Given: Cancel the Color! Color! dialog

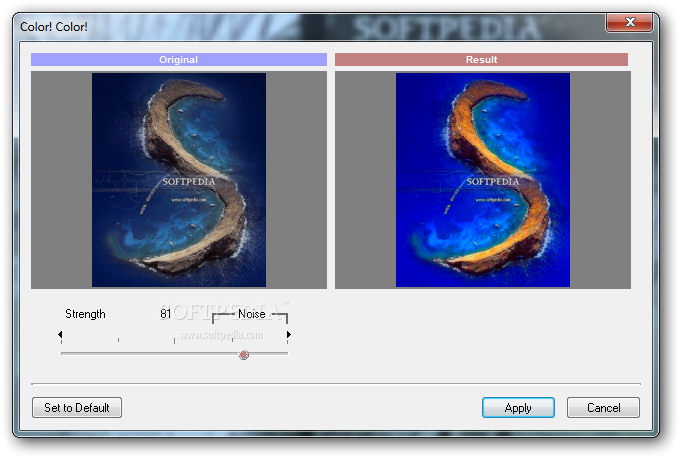Looking at the screenshot, I should point(603,408).
